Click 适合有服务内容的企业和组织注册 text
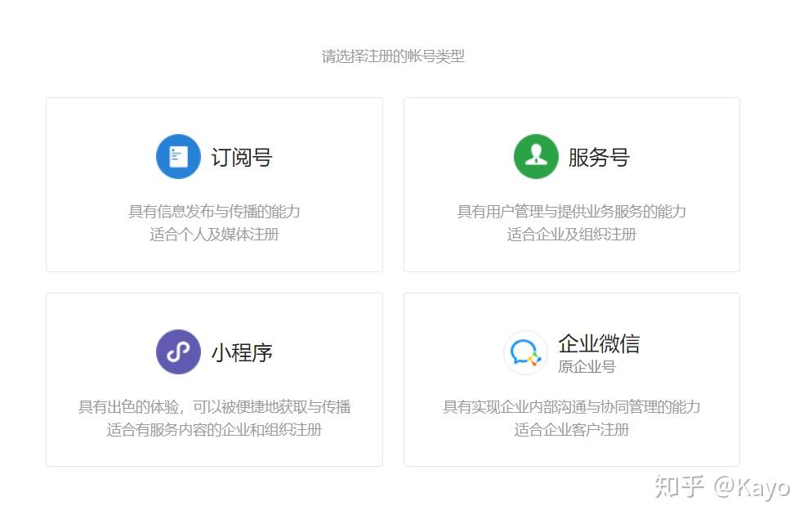 tap(214, 430)
